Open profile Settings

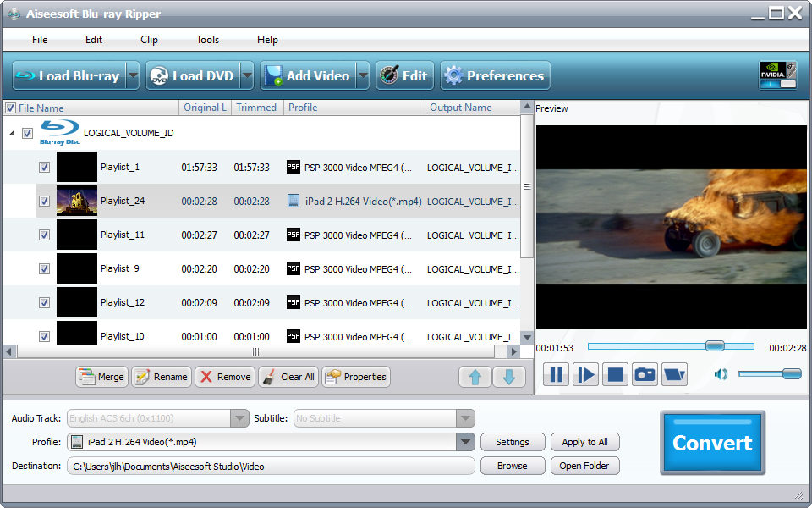pos(513,442)
